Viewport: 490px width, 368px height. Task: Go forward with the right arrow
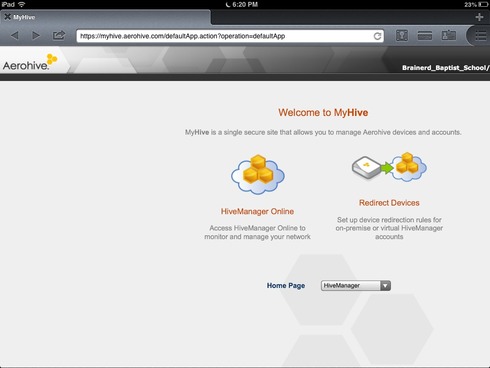coord(36,35)
